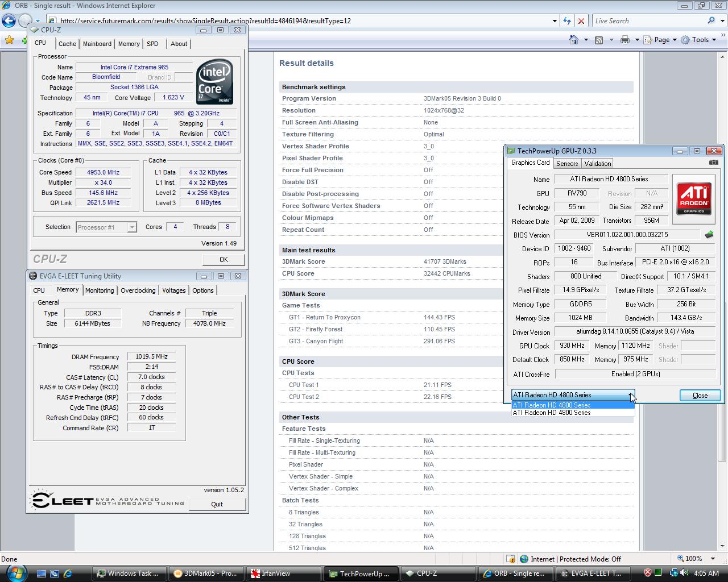728x582 pixels.
Task: Open the Tools gear menu in IE
Action: click(700, 40)
